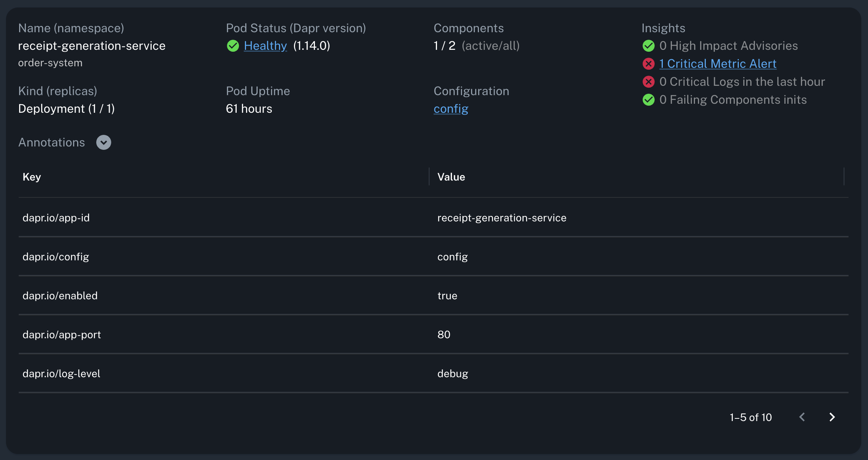
Task: Go to next annotations page arrow
Action: (832, 417)
